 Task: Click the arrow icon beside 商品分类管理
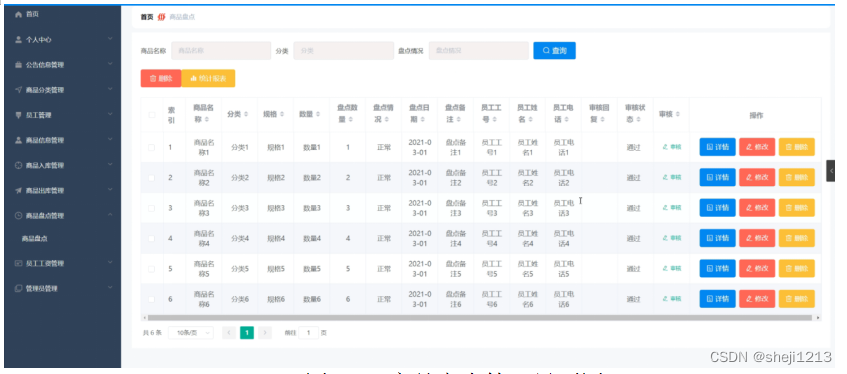pos(18,90)
